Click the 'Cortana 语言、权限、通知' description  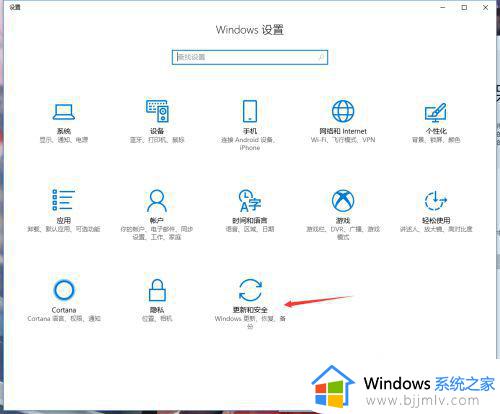click(64, 319)
